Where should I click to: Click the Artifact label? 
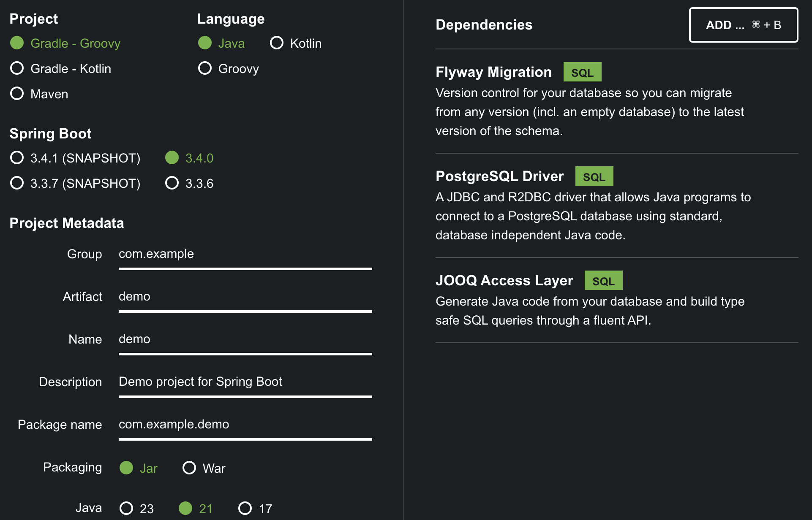[x=82, y=297]
